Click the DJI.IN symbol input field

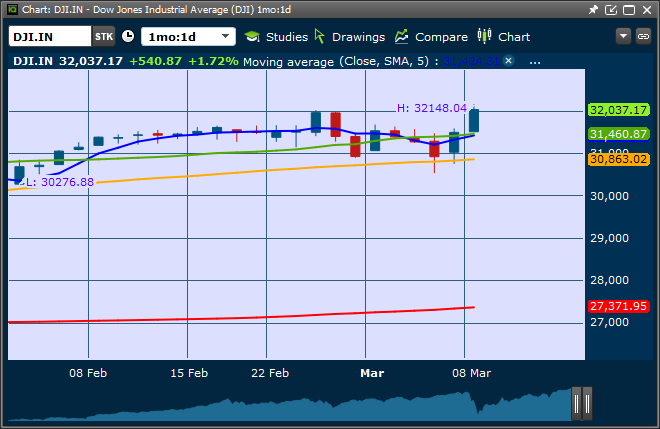(x=50, y=37)
